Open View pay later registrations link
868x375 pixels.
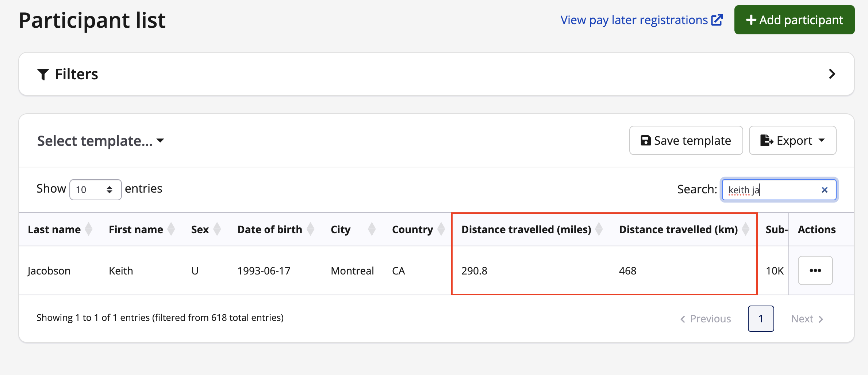click(641, 20)
